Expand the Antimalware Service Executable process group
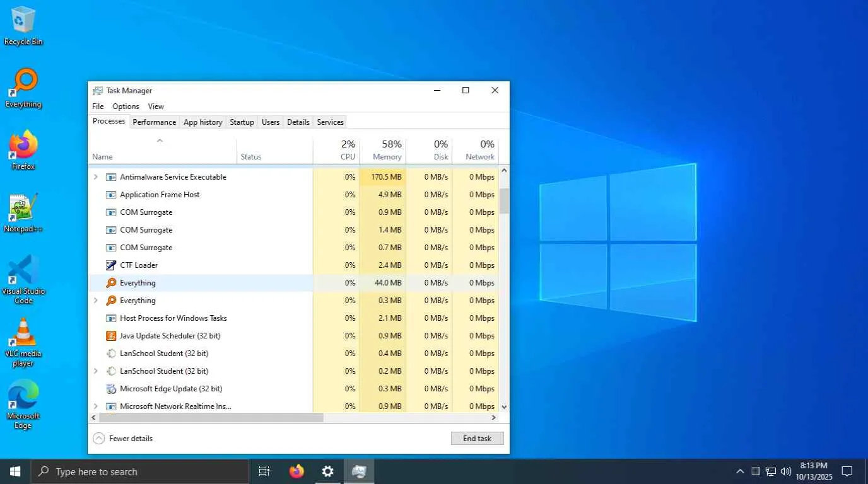This screenshot has width=868, height=484. (96, 177)
